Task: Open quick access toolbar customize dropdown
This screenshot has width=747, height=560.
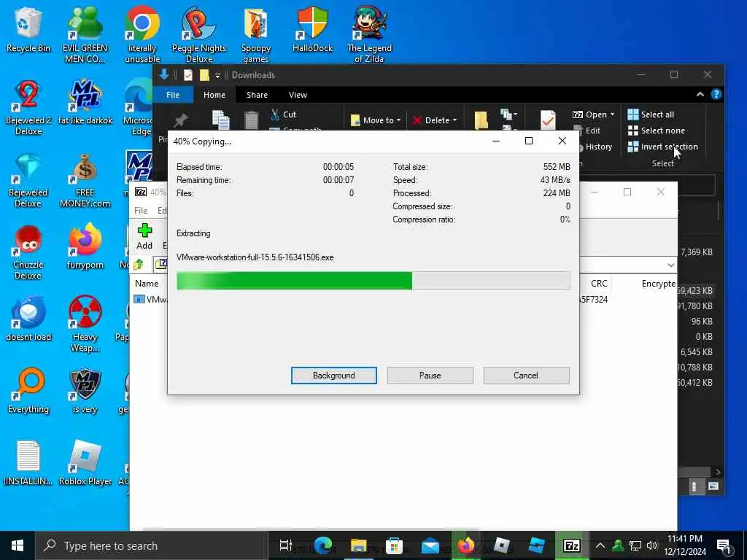Action: [217, 75]
